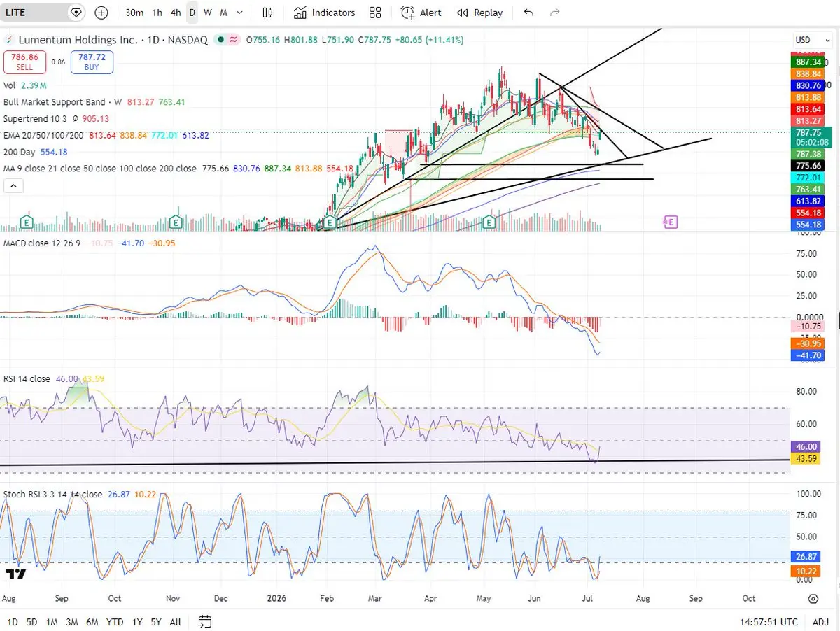Image resolution: width=840 pixels, height=631 pixels.
Task: Create an Alert from the toolbar
Action: pos(421,13)
